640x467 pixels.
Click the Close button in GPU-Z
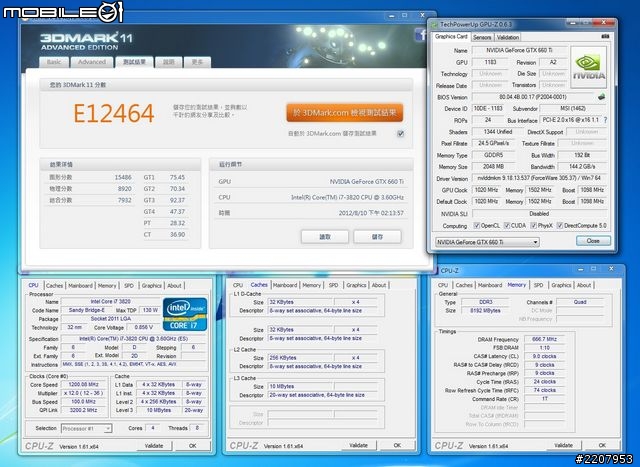click(x=593, y=241)
